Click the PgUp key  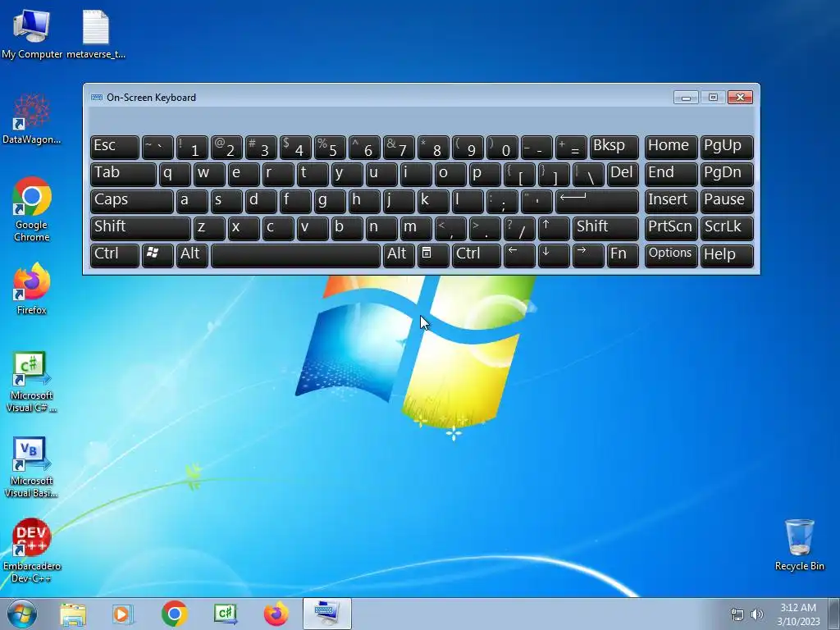pyautogui.click(x=727, y=148)
